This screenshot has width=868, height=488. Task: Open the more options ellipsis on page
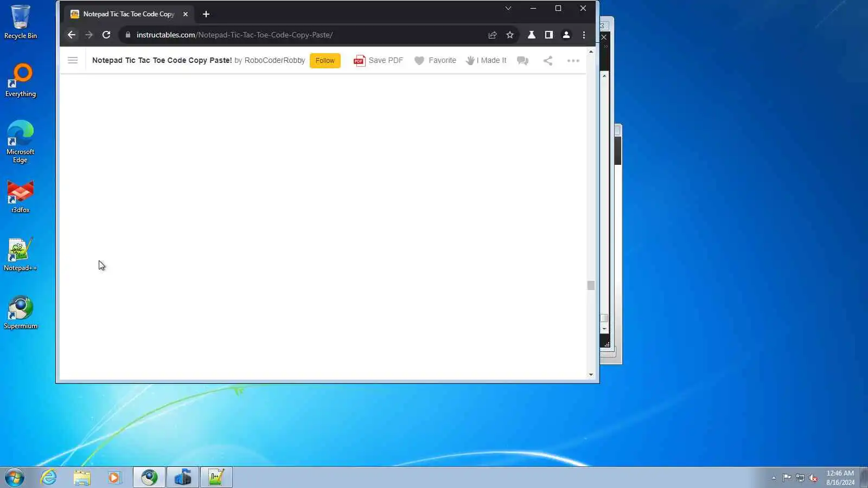tap(573, 60)
